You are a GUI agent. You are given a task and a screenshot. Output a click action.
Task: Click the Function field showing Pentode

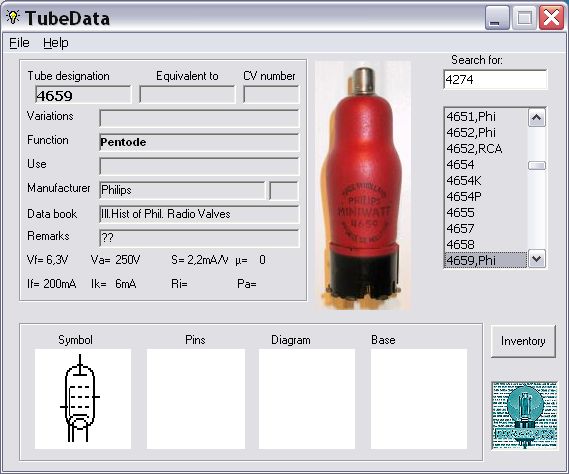(x=199, y=142)
